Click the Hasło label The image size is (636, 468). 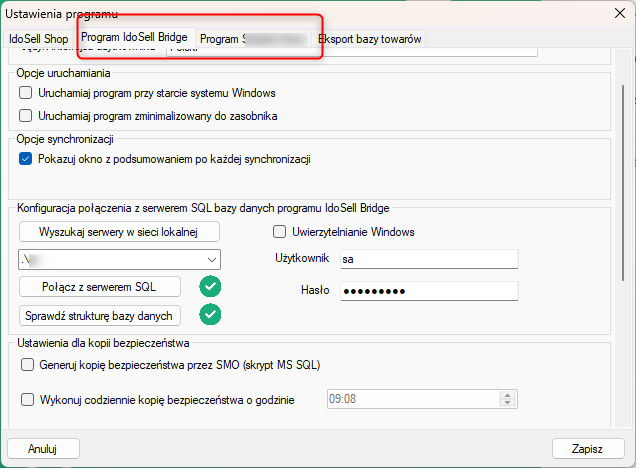click(315, 290)
